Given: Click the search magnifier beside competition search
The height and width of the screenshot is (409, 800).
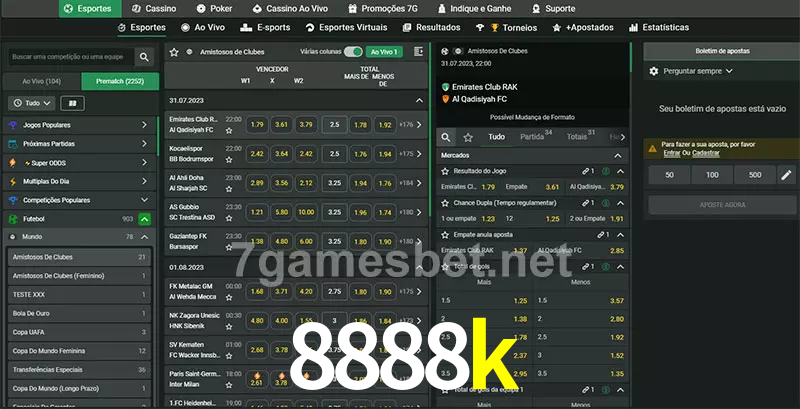Looking at the screenshot, I should coord(145,58).
